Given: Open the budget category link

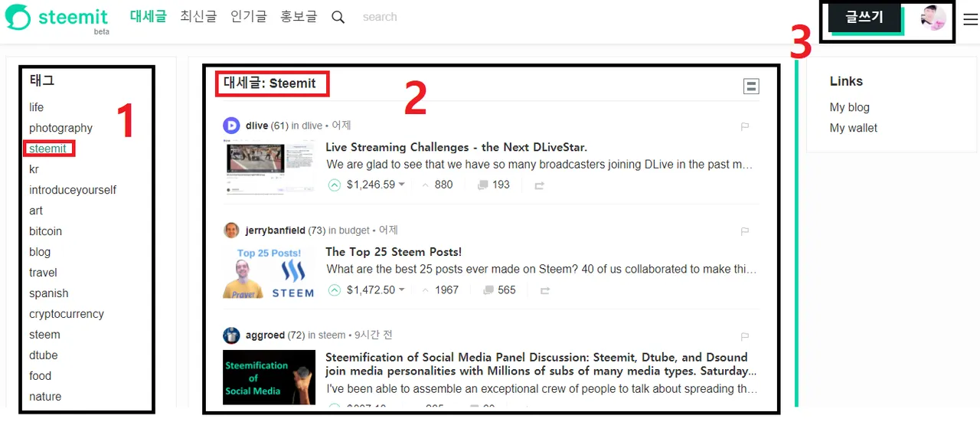Looking at the screenshot, I should point(354,231).
